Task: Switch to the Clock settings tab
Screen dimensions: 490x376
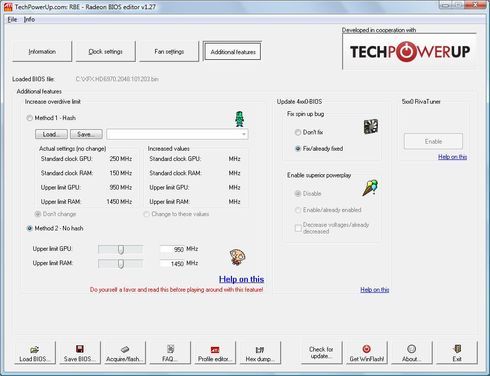Action: [x=106, y=52]
